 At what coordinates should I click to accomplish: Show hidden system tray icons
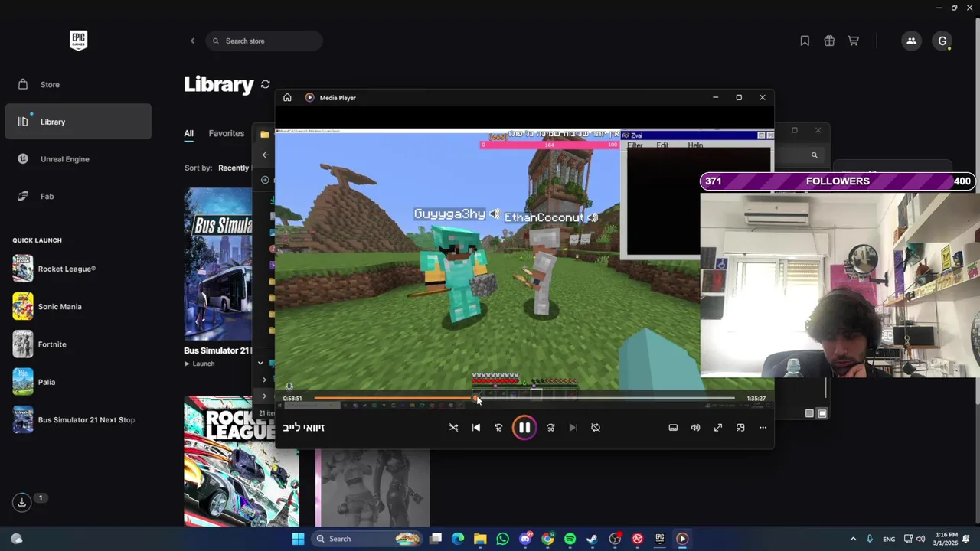[x=853, y=539]
